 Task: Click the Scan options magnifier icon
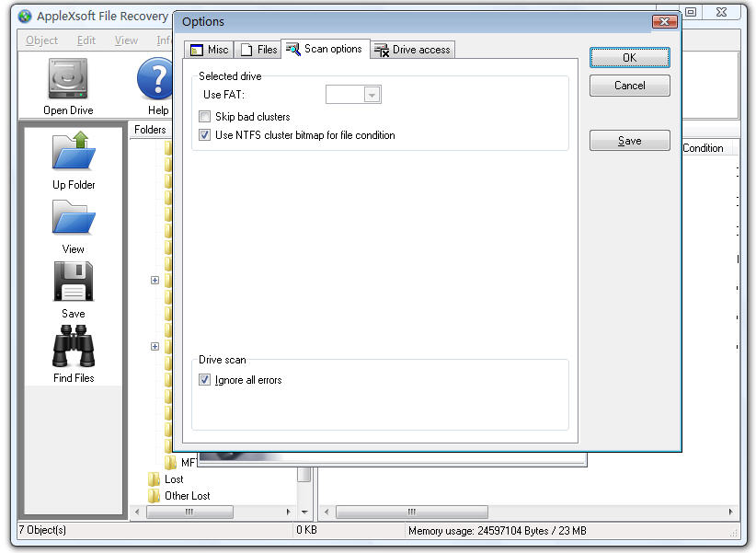pos(293,49)
